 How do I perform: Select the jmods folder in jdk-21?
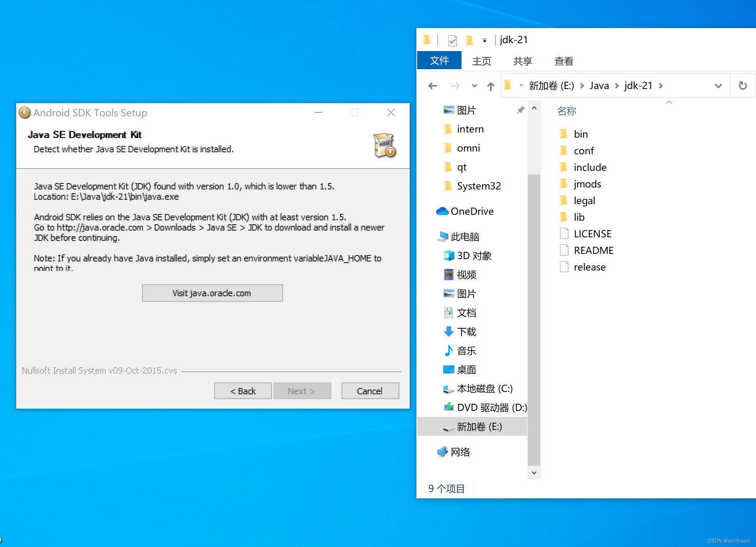[587, 184]
